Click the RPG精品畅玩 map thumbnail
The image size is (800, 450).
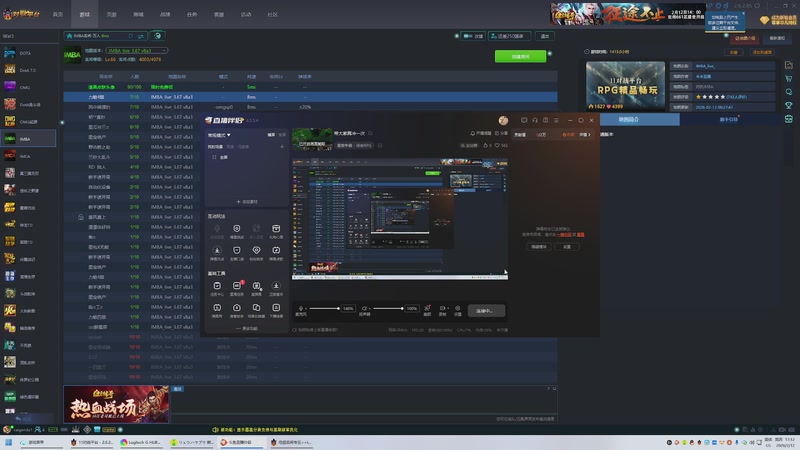tap(625, 85)
